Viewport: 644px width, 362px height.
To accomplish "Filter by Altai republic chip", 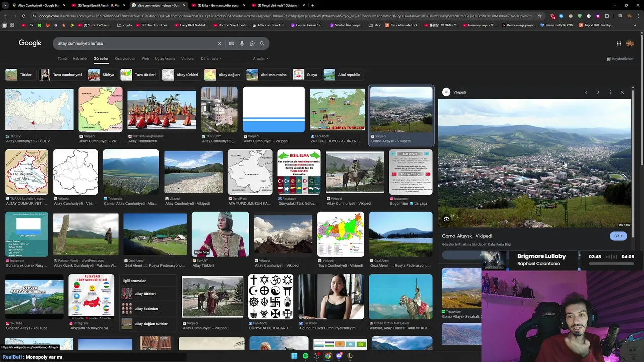I will (343, 75).
